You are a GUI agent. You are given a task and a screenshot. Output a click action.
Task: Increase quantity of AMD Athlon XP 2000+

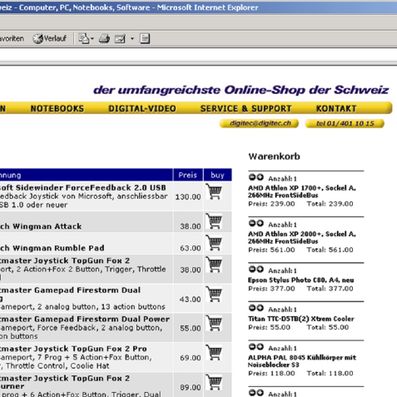point(260,223)
